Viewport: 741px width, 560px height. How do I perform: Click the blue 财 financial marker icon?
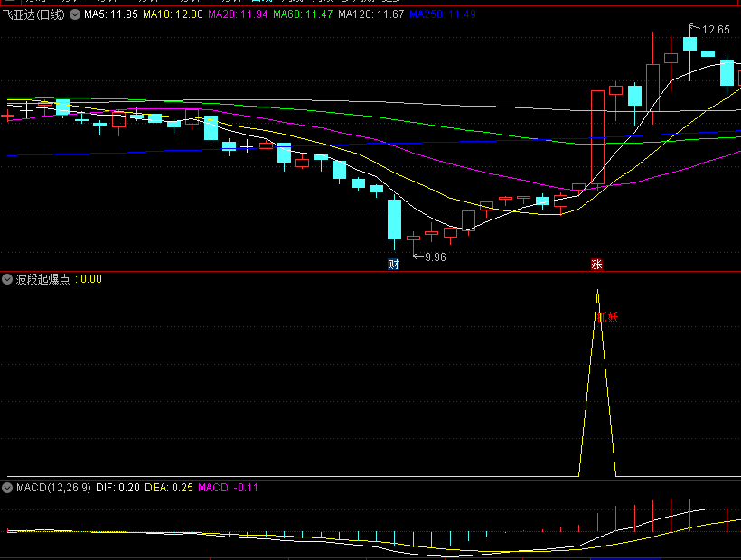[393, 265]
